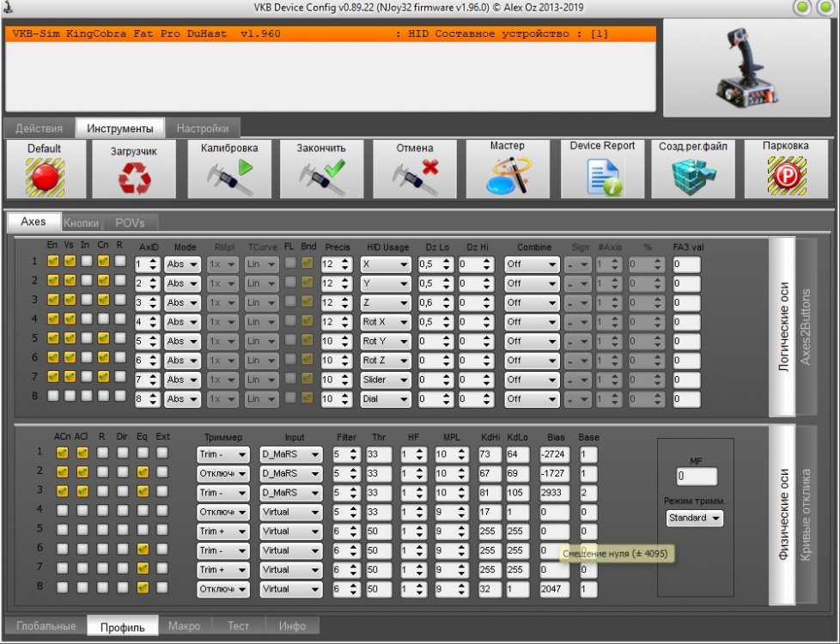Image resolution: width=840 pixels, height=644 pixels.
Task: Click FA3 val field for axis 1
Action: (687, 264)
